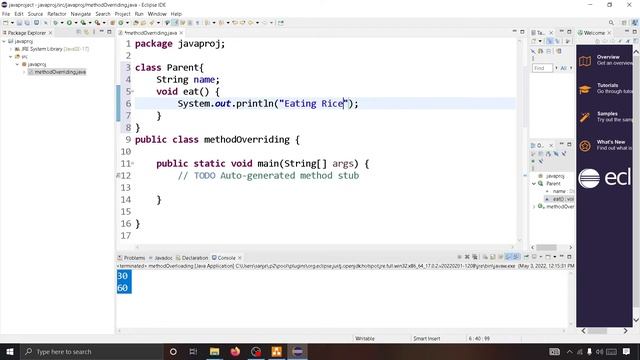
Task: Open the Project menu
Action: coord(122,14)
